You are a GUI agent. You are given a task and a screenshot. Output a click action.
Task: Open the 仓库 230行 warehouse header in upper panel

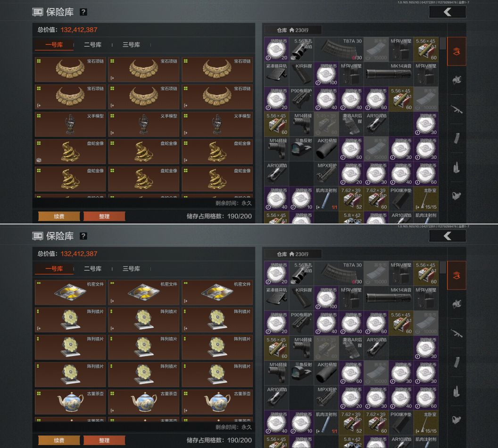[293, 30]
